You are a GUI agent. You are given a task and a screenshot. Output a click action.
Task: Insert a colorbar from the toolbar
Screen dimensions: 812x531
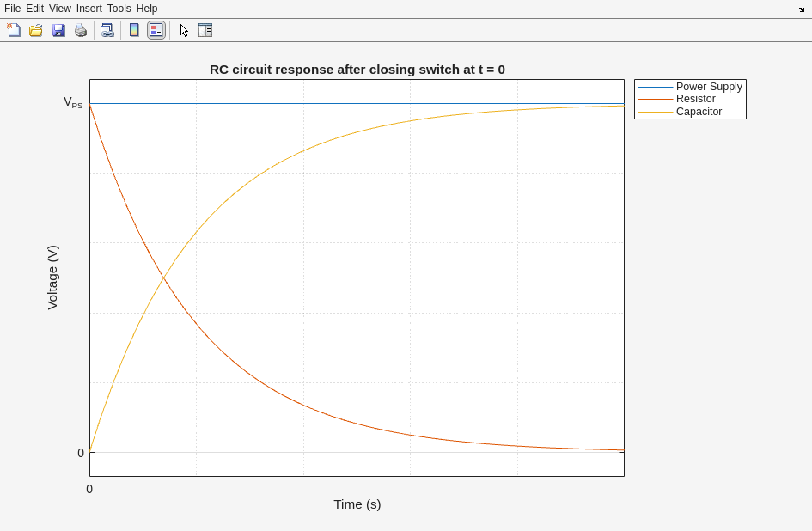(134, 30)
